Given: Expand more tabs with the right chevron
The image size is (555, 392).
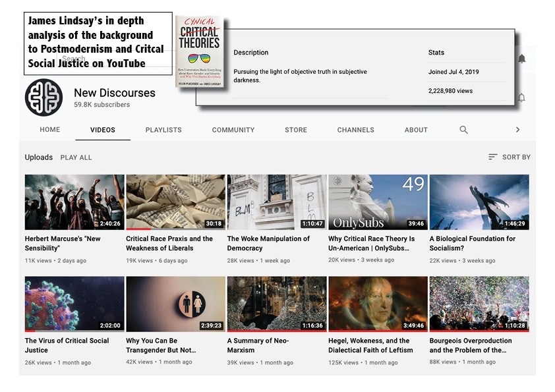Looking at the screenshot, I should (517, 130).
